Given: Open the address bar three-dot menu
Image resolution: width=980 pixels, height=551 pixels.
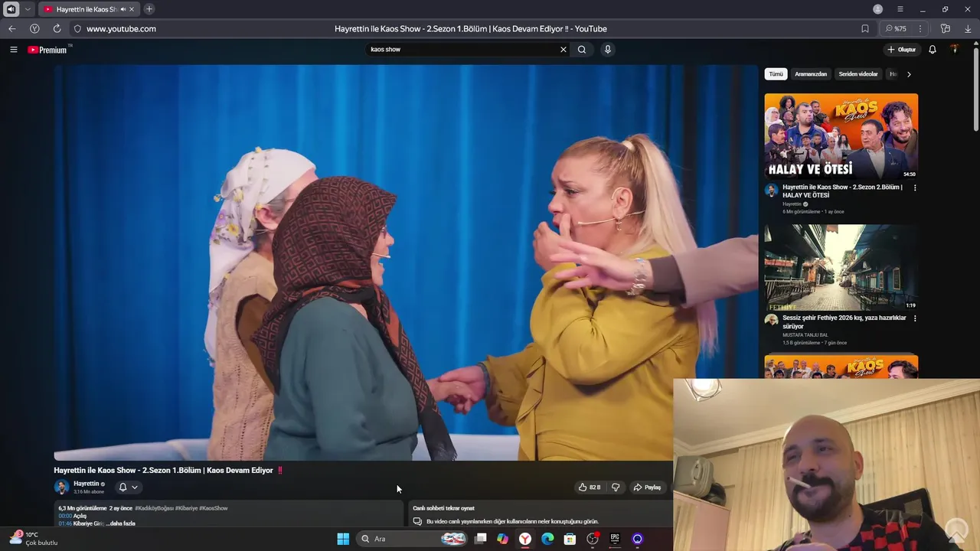Looking at the screenshot, I should 920,28.
